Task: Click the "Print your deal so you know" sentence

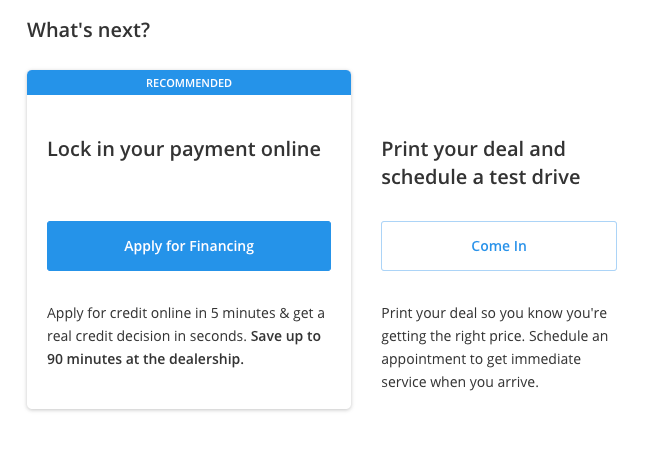Action: click(x=494, y=313)
